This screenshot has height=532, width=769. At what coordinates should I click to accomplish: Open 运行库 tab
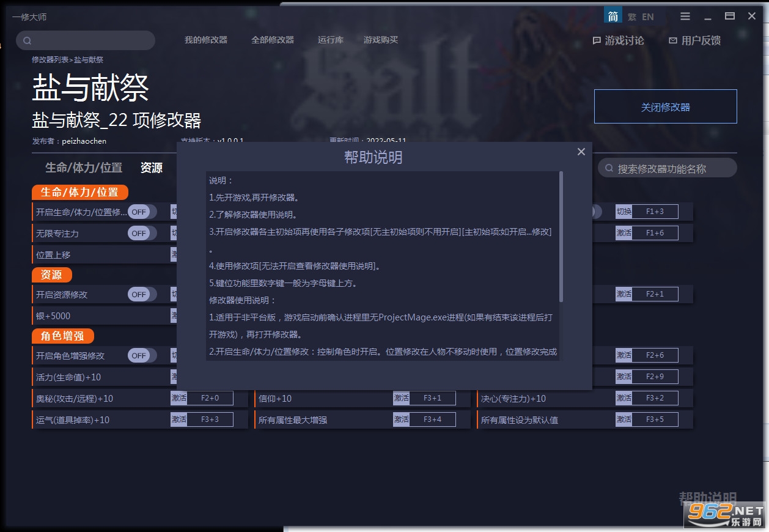point(331,40)
